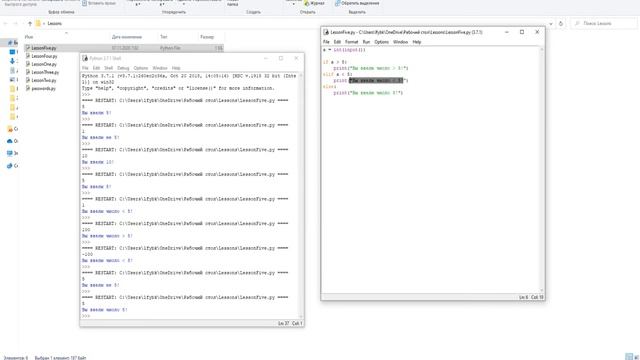Open Edit menu in Python Shell window
Image resolution: width=640 pixels, height=360 pixels.
(x=96, y=68)
